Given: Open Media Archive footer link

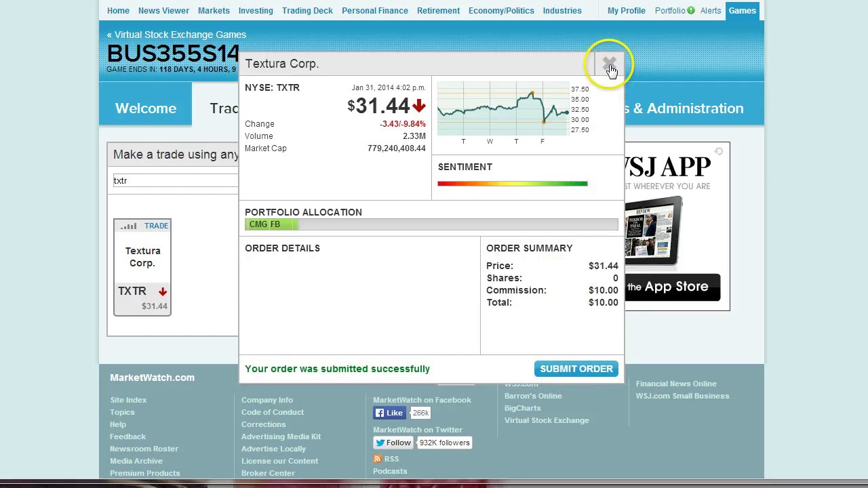Looking at the screenshot, I should coord(136,461).
